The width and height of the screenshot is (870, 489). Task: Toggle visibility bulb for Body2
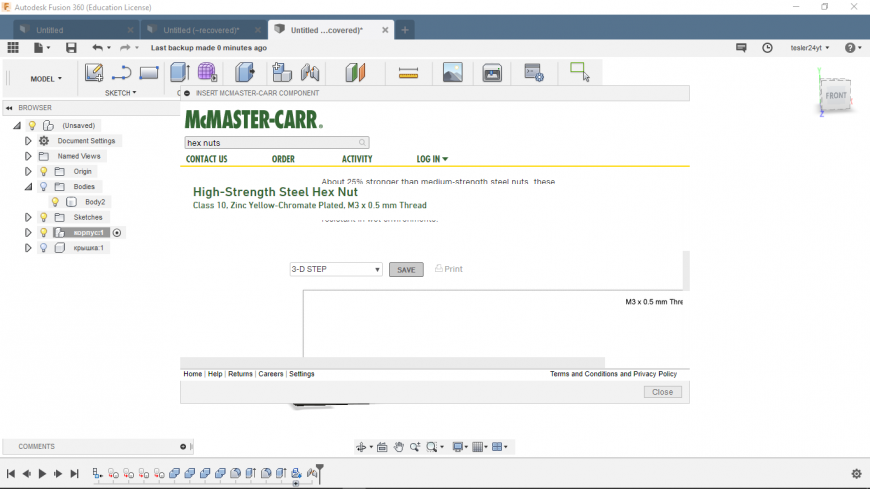[55, 202]
